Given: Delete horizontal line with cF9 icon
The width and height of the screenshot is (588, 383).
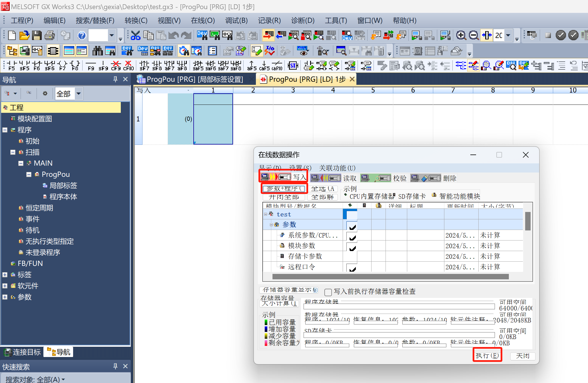Looking at the screenshot, I should (116, 65).
